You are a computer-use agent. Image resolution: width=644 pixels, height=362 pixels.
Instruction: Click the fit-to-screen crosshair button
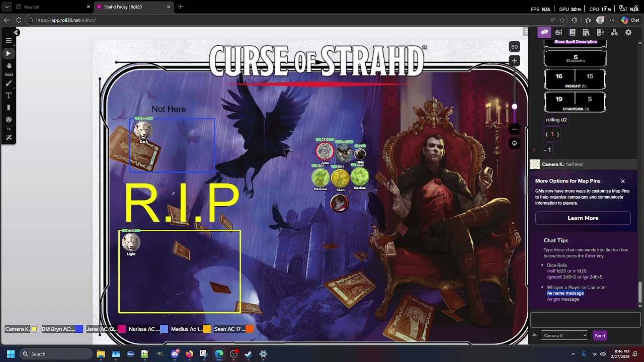[514, 143]
